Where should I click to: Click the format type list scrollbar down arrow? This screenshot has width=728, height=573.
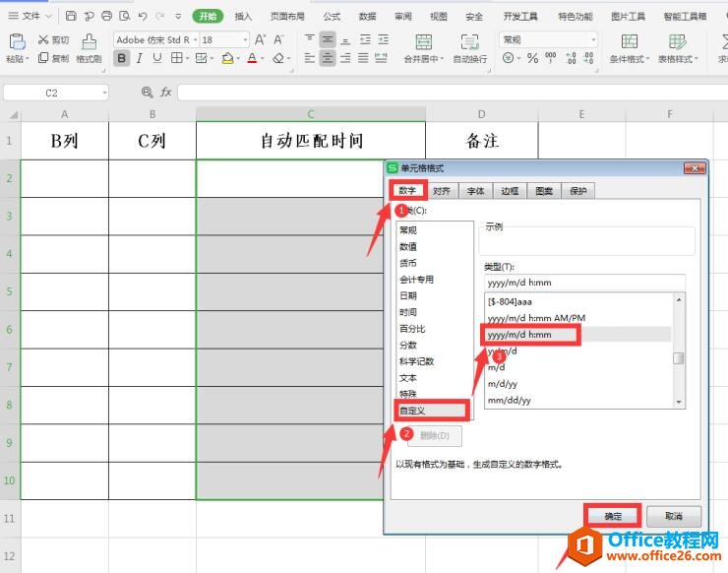click(x=679, y=402)
